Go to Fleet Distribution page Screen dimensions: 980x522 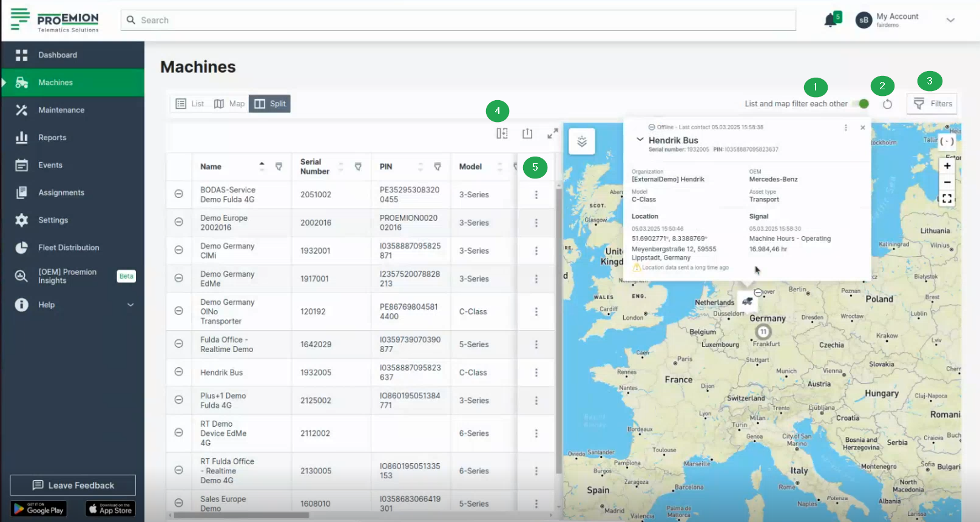(x=69, y=248)
